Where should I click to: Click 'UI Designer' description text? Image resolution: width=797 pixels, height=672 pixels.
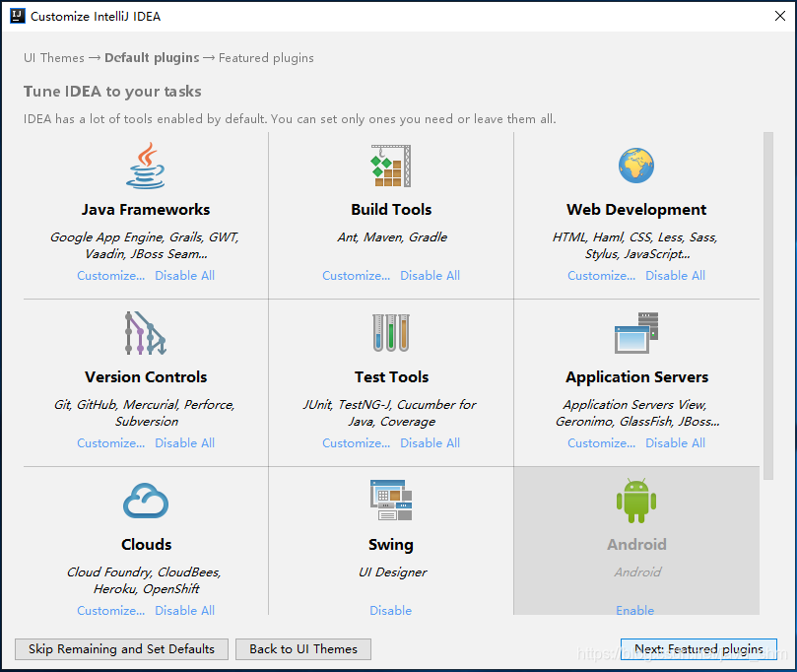pyautogui.click(x=392, y=572)
